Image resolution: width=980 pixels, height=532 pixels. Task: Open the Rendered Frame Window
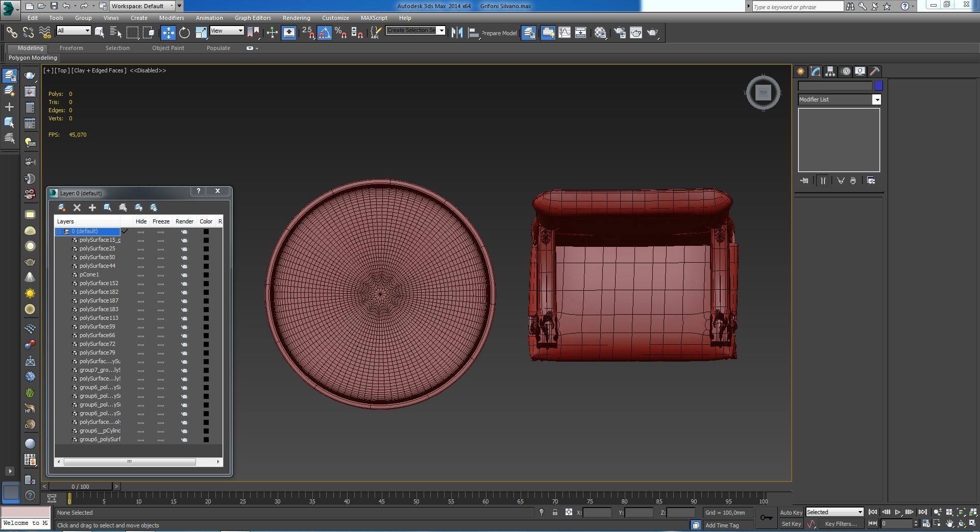[636, 33]
